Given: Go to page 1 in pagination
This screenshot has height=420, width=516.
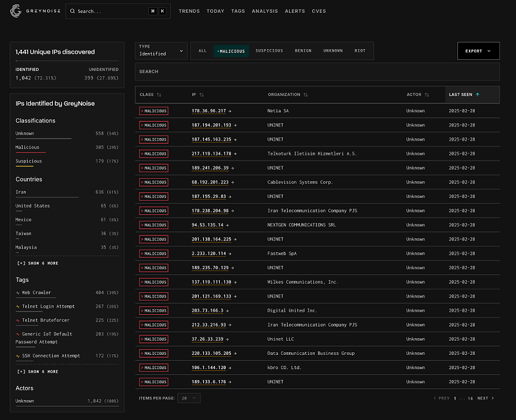Looking at the screenshot, I should (x=455, y=398).
